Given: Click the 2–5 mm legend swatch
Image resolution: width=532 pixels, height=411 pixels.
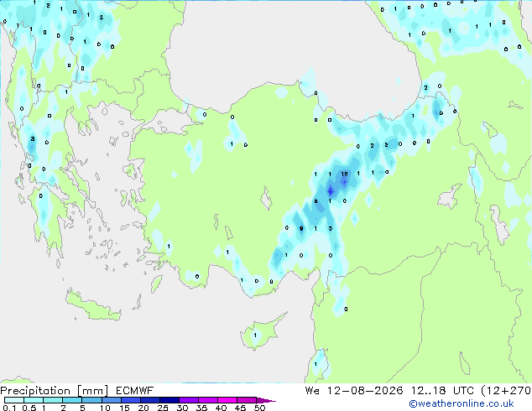Looking at the screenshot, I should [72, 400].
